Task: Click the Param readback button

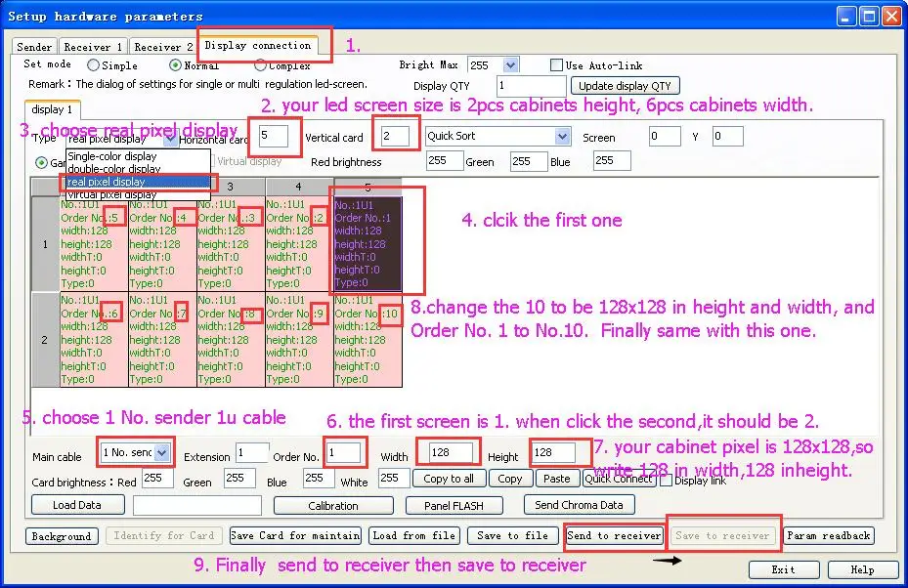Action: pyautogui.click(x=828, y=535)
